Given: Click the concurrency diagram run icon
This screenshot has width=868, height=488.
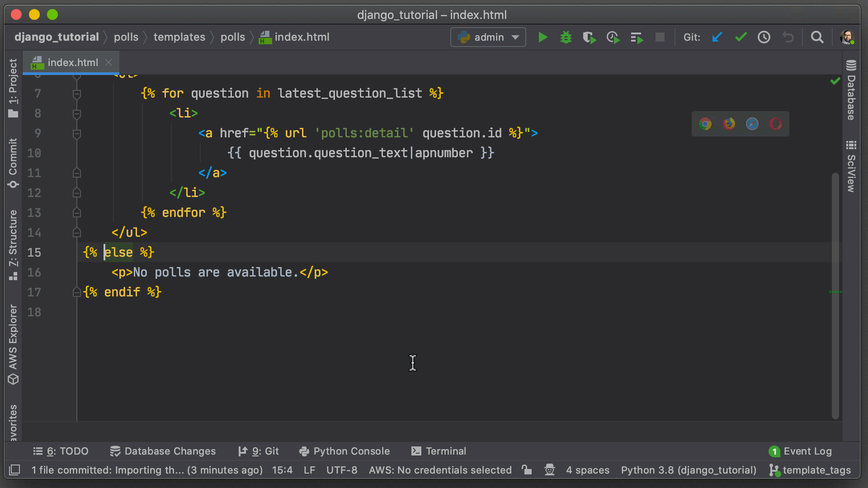Looking at the screenshot, I should point(637,38).
